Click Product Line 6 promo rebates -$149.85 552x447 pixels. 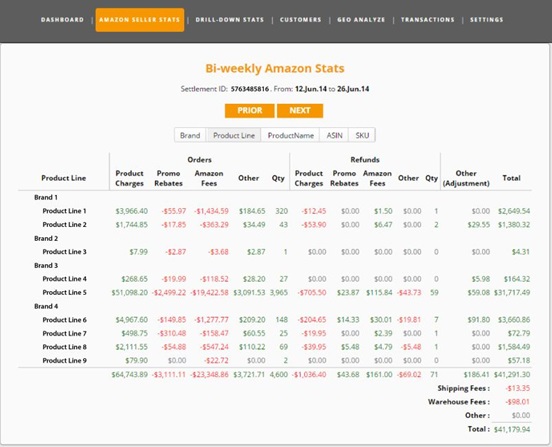pos(171,320)
